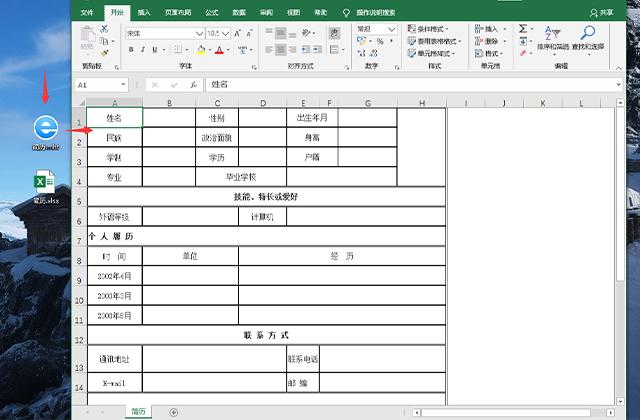640x420 pixels.
Task: Switch to the Data tab (数据)
Action: coord(239,13)
